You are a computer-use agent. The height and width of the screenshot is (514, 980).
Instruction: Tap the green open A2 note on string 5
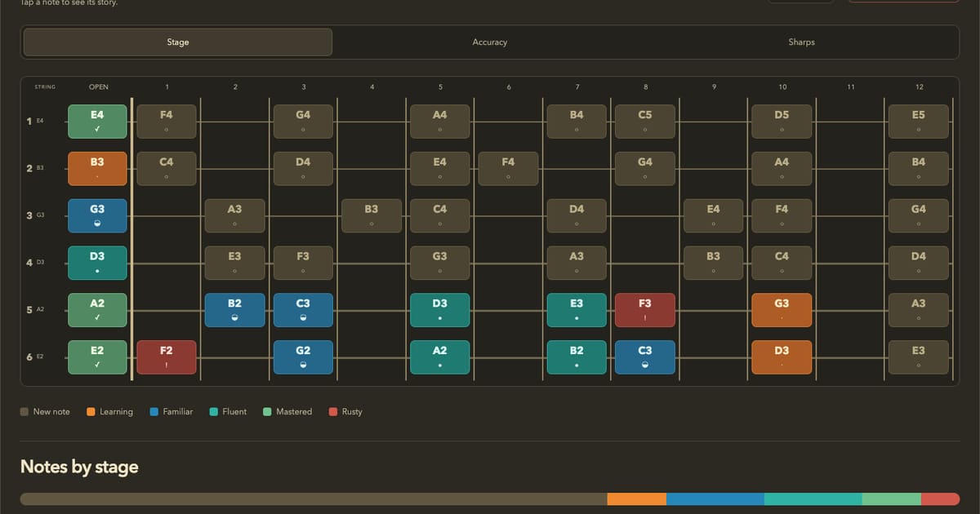pos(98,310)
